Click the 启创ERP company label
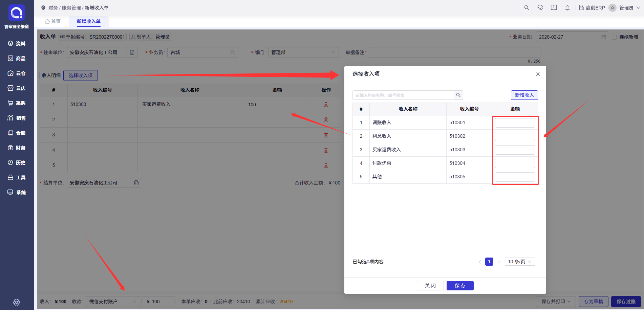The width and height of the screenshot is (644, 310). (592, 8)
